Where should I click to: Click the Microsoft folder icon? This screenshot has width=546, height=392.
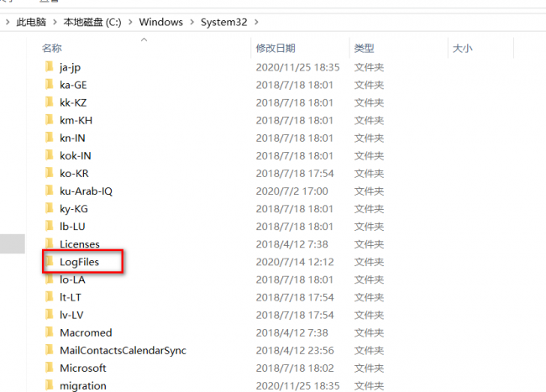click(x=50, y=368)
